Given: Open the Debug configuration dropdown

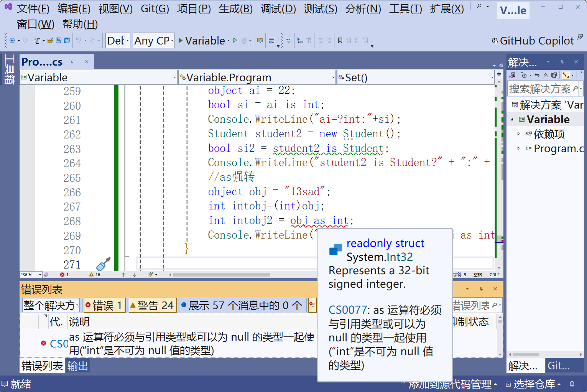Looking at the screenshot, I should point(118,41).
